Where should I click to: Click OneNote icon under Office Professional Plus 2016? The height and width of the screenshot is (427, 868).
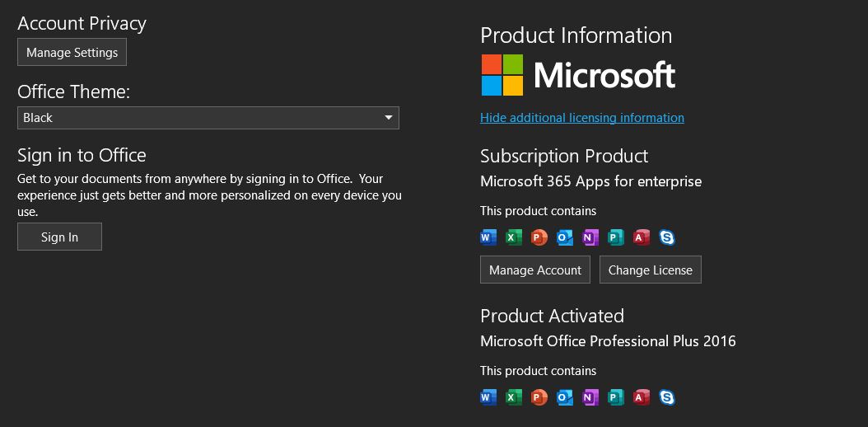(x=590, y=397)
